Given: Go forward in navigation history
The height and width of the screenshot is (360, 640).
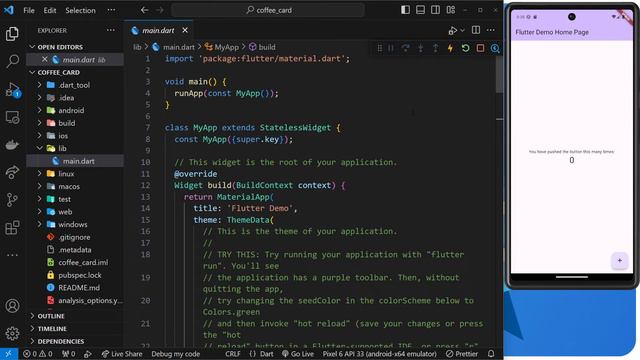Looking at the screenshot, I should (x=160, y=10).
